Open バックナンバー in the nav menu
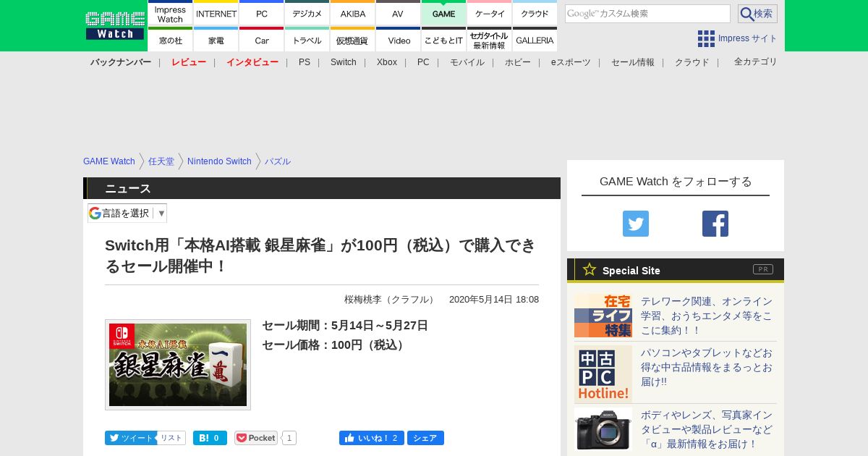 pos(121,62)
